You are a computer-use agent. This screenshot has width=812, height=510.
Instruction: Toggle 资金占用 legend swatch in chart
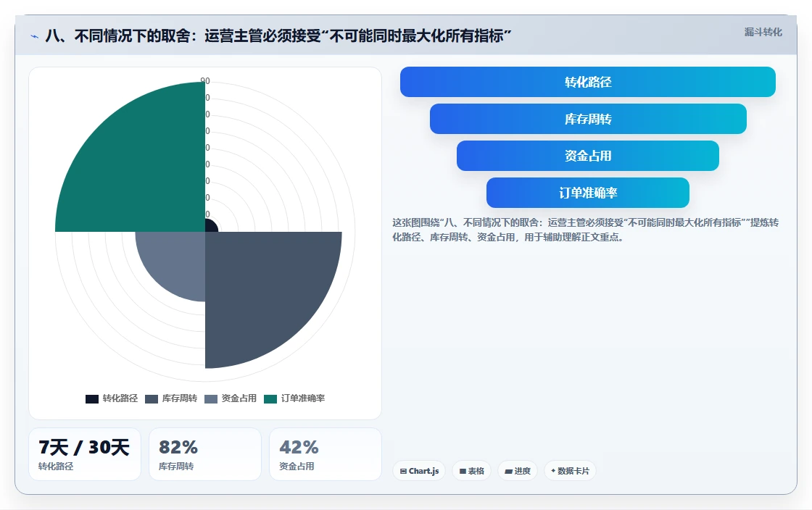click(x=211, y=398)
